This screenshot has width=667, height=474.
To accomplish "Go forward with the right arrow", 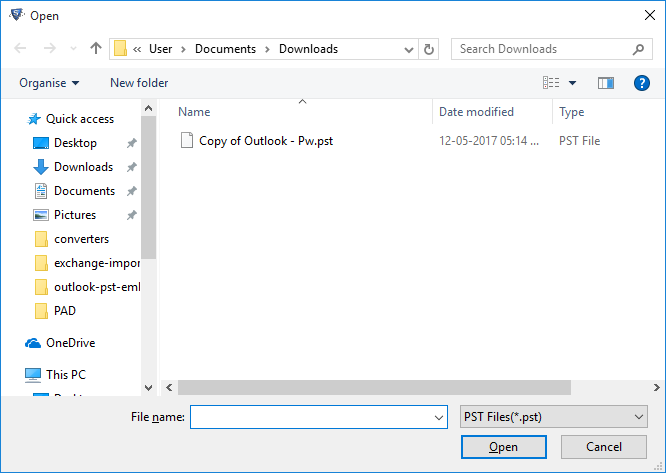I will point(49,49).
